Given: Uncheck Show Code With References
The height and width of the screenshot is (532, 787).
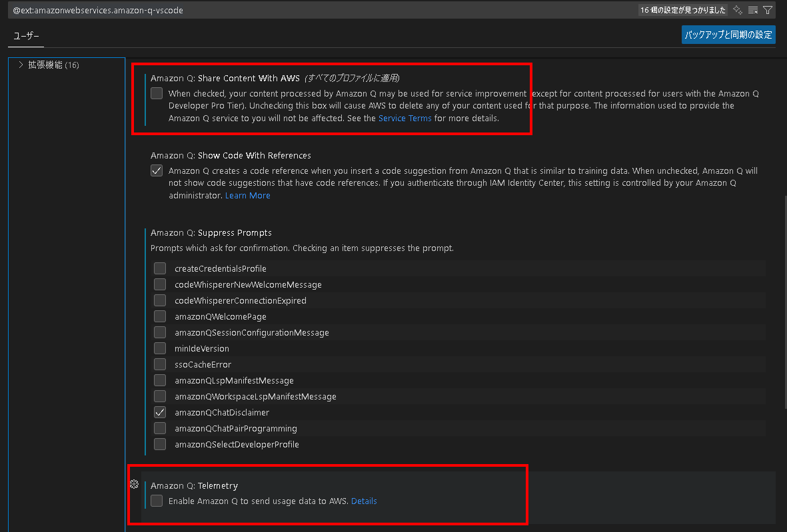Looking at the screenshot, I should click(x=157, y=170).
